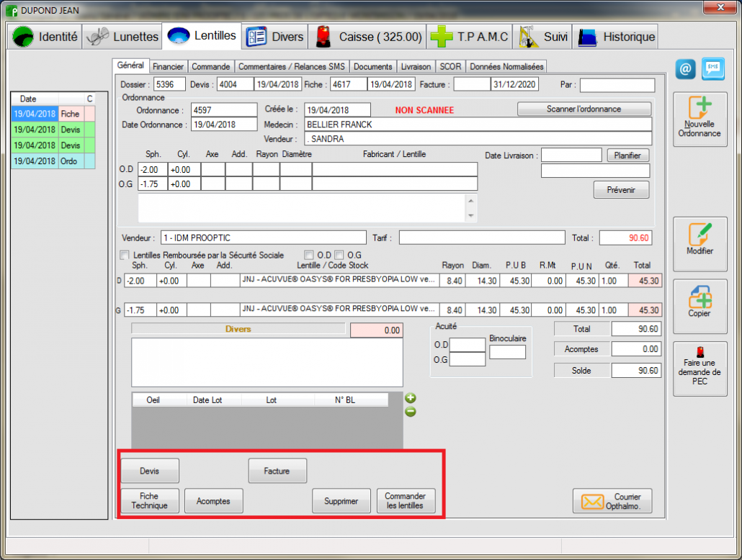Click the green minus remove-lot icon

(x=411, y=412)
